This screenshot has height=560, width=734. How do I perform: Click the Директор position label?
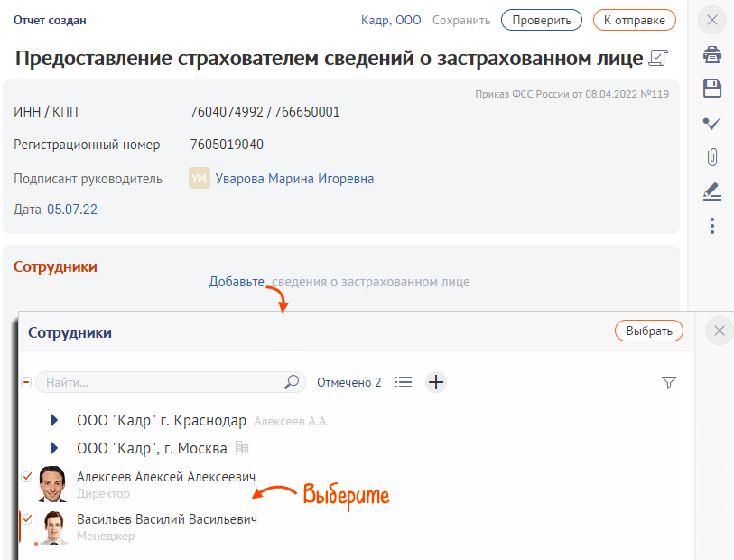(104, 493)
